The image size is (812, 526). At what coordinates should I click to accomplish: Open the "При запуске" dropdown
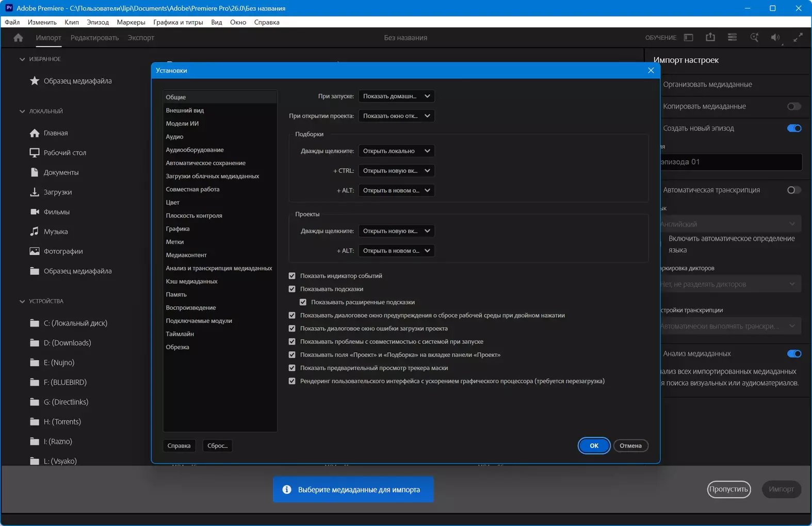(396, 96)
